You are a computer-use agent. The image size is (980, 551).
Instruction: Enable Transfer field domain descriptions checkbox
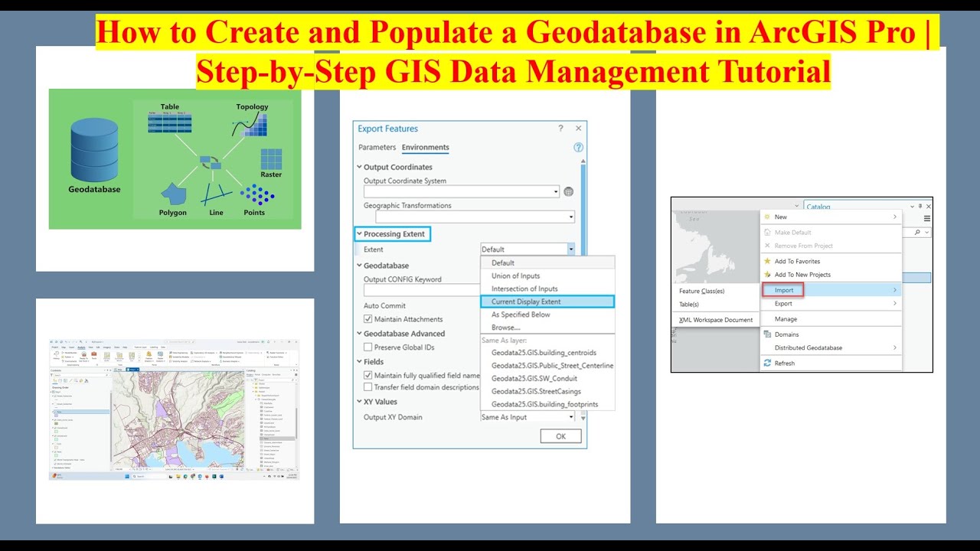[368, 387]
